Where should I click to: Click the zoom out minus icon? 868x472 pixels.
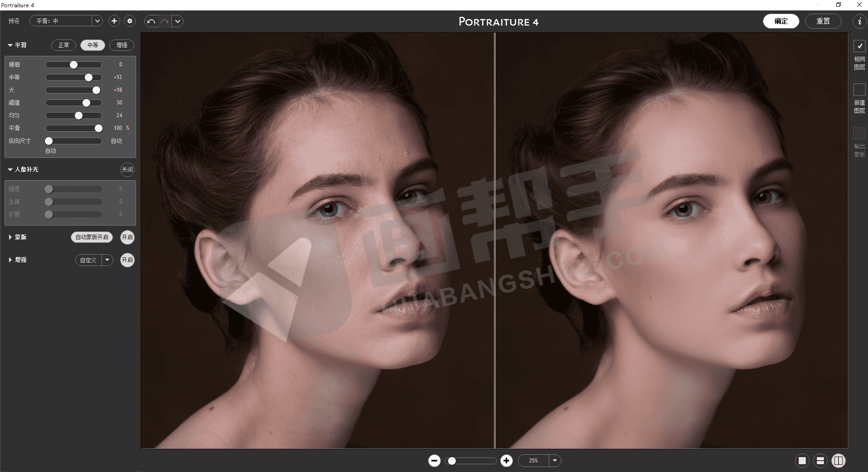434,461
